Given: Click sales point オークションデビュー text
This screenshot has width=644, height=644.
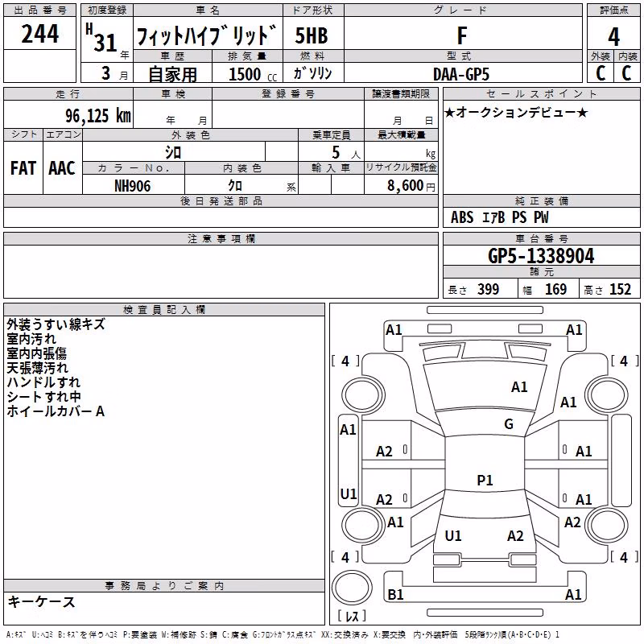Looking at the screenshot, I should pyautogui.click(x=516, y=112).
